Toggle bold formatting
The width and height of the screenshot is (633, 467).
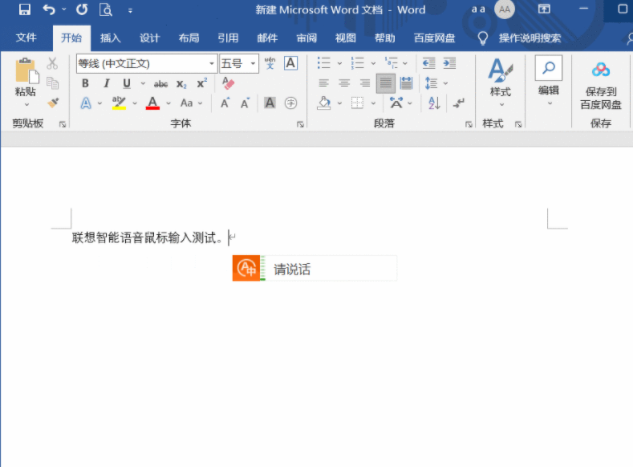pyautogui.click(x=85, y=83)
